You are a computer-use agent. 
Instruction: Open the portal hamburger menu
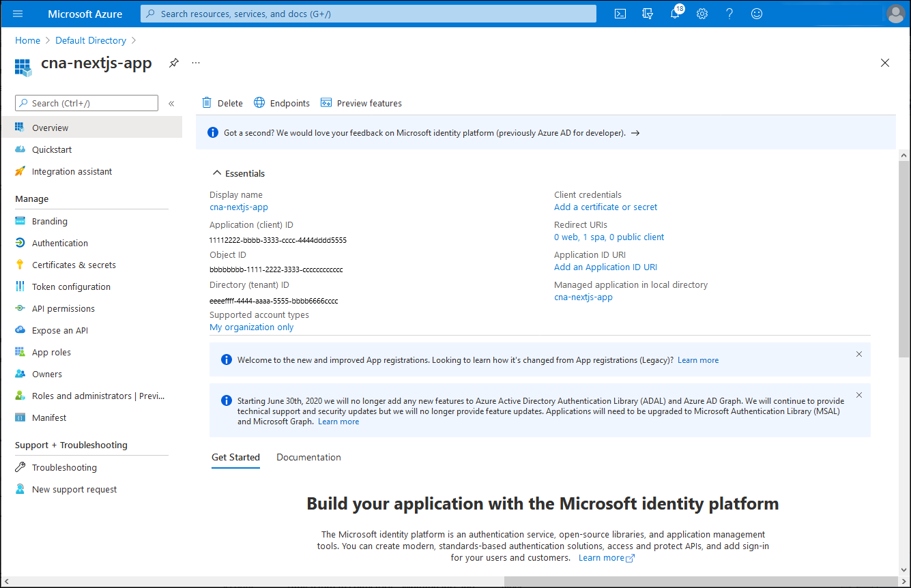tap(18, 14)
